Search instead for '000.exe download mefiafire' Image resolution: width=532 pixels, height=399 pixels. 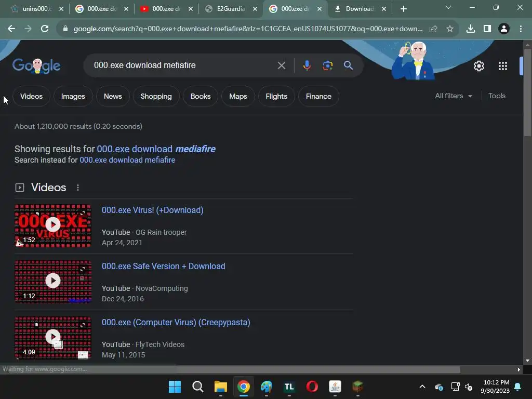(127, 160)
